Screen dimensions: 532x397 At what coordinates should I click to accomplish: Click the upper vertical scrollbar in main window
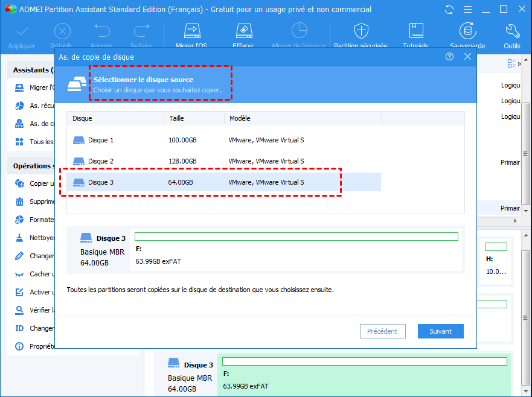[x=525, y=154]
